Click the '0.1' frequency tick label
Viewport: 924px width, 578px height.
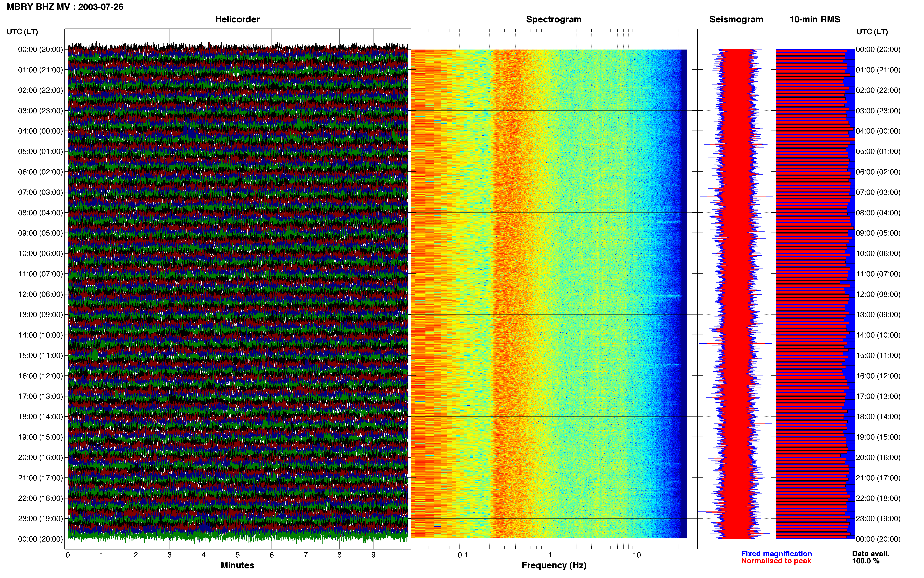463,555
